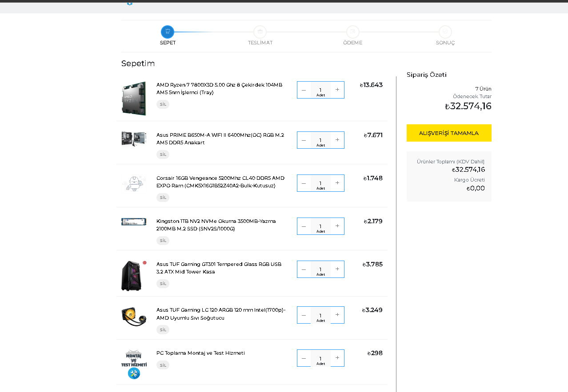
Task: Open Kingston 1TB NV2 NVMe product link
Action: click(216, 225)
